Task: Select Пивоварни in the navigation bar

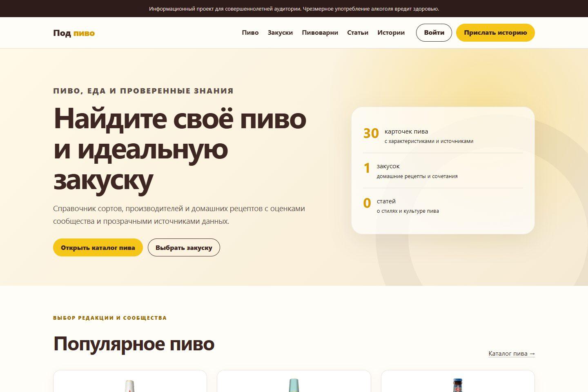Action: (x=320, y=33)
